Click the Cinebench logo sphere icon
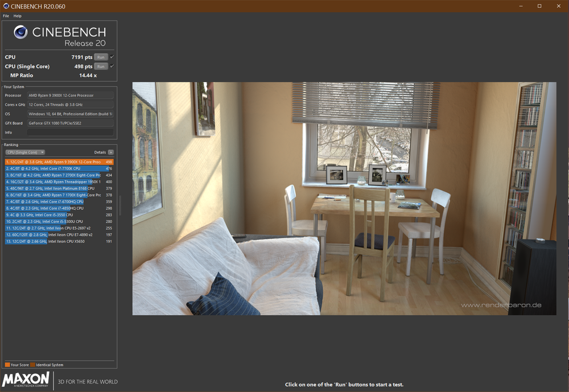 20,32
